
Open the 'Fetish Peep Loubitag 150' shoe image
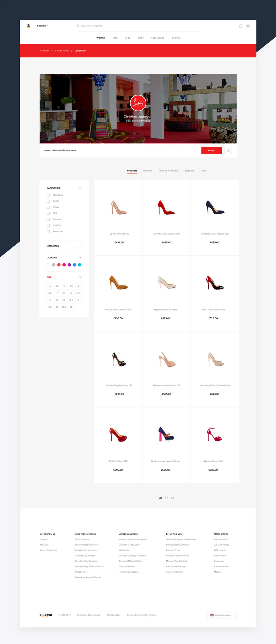[x=119, y=359]
